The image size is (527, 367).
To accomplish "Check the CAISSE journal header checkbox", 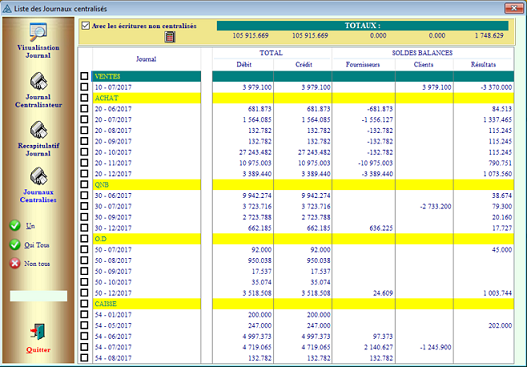I will click(x=84, y=303).
